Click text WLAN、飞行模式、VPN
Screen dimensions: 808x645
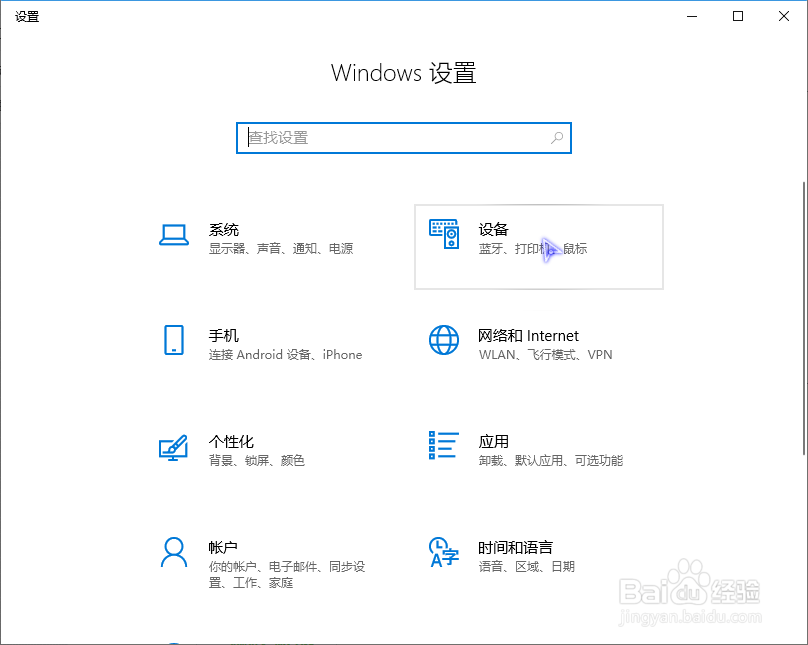[546, 355]
